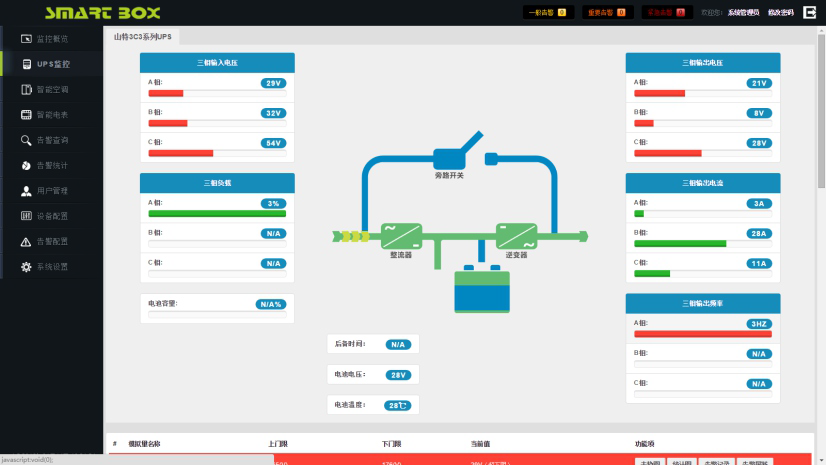Open 监控概览 monitoring overview in sidebar

point(52,38)
